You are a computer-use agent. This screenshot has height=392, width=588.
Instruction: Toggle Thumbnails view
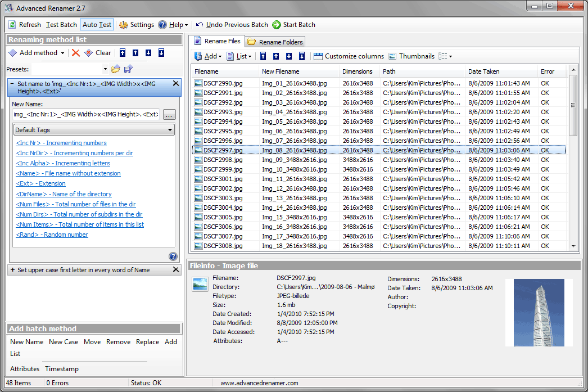(x=411, y=56)
